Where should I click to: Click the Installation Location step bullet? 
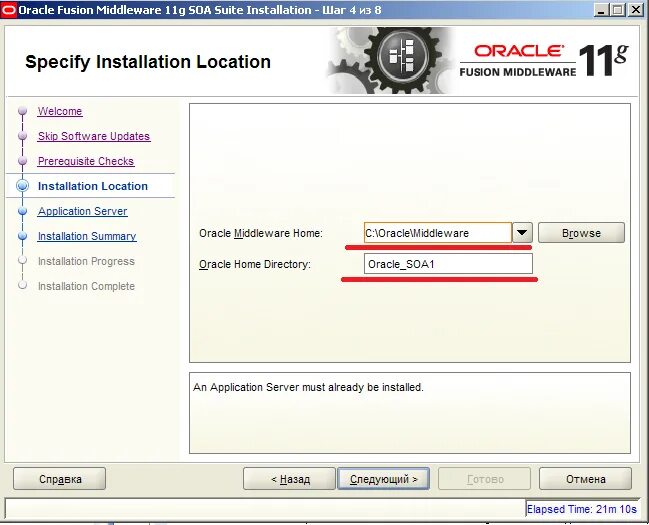[23, 186]
